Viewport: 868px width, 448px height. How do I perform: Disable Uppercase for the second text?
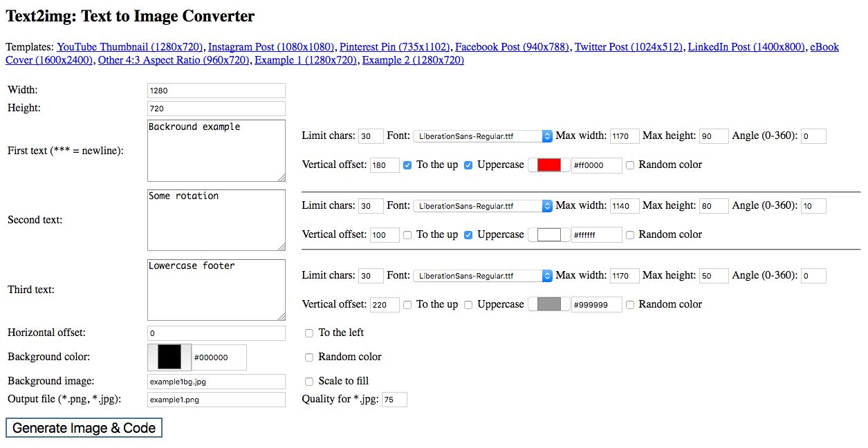(x=468, y=235)
